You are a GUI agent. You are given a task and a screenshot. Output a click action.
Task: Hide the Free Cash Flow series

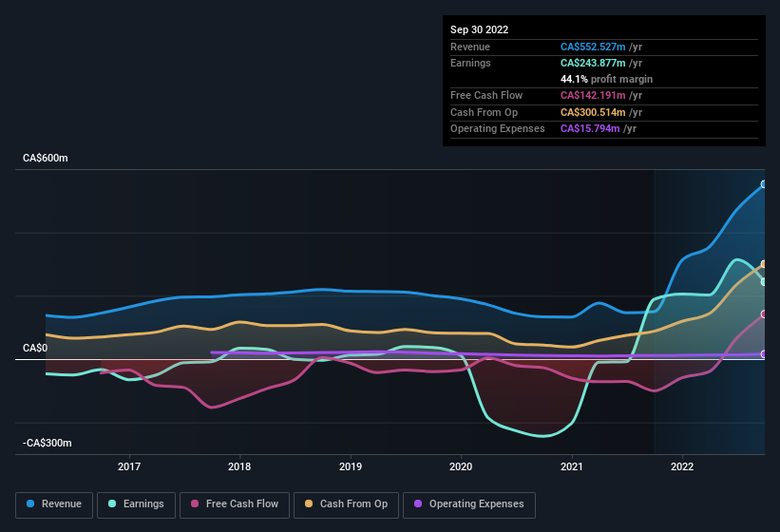tap(235, 504)
